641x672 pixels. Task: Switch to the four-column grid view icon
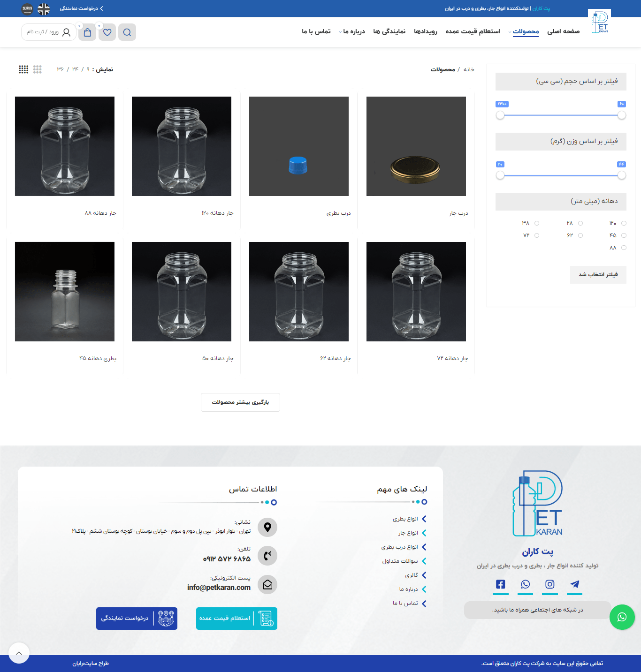pyautogui.click(x=23, y=69)
